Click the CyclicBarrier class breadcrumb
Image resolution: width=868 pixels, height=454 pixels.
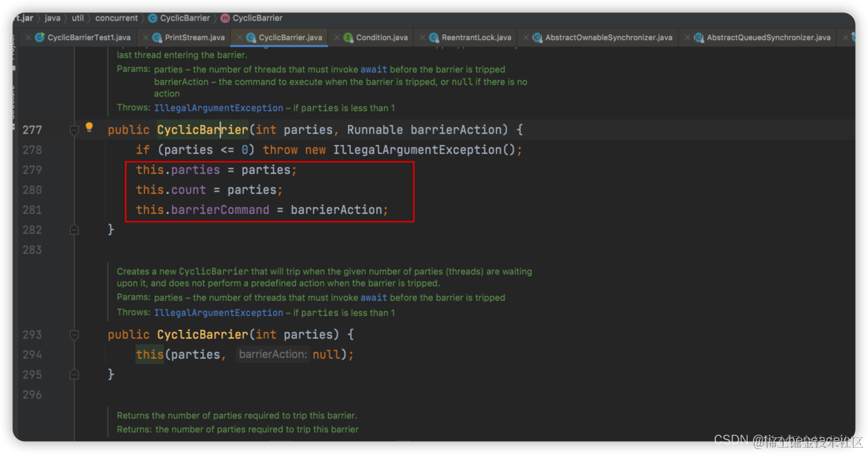179,18
